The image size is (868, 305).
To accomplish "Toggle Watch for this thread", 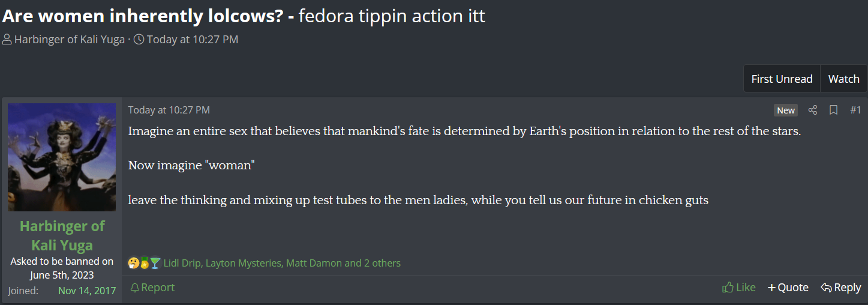I will [x=843, y=79].
